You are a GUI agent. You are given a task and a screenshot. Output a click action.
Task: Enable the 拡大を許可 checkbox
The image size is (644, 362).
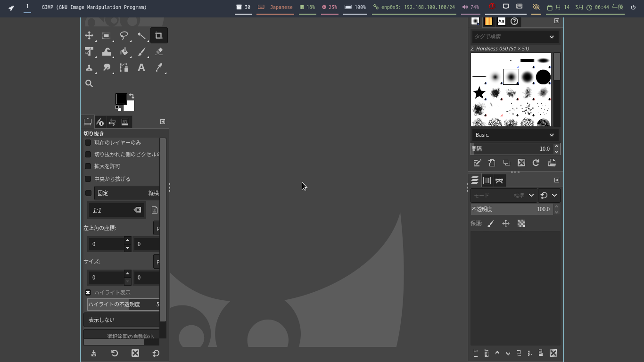88,166
